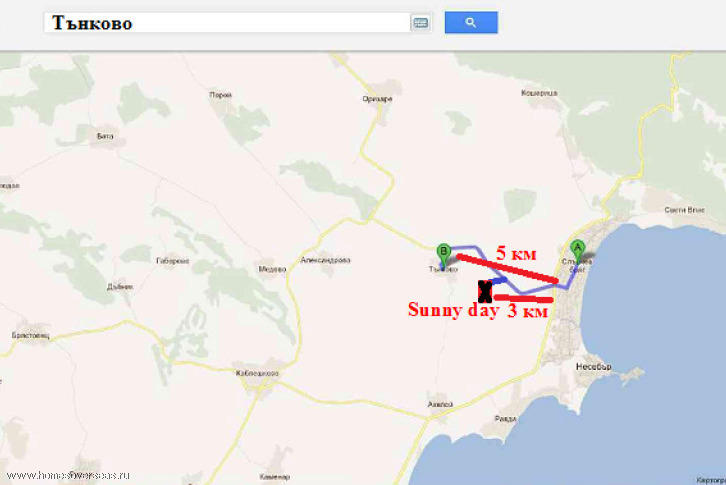Click the red 5 км distance label
The height and width of the screenshot is (485, 726).
517,255
